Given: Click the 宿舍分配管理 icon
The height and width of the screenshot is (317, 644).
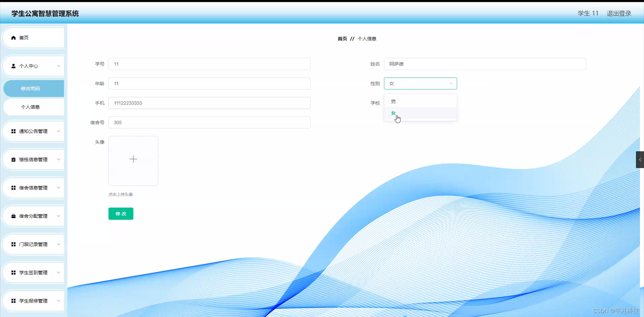Looking at the screenshot, I should [13, 216].
